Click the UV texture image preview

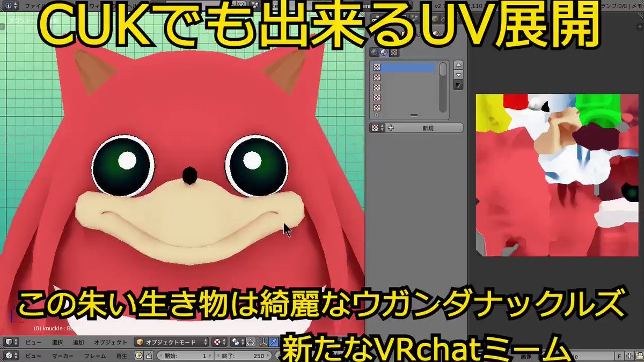(557, 175)
